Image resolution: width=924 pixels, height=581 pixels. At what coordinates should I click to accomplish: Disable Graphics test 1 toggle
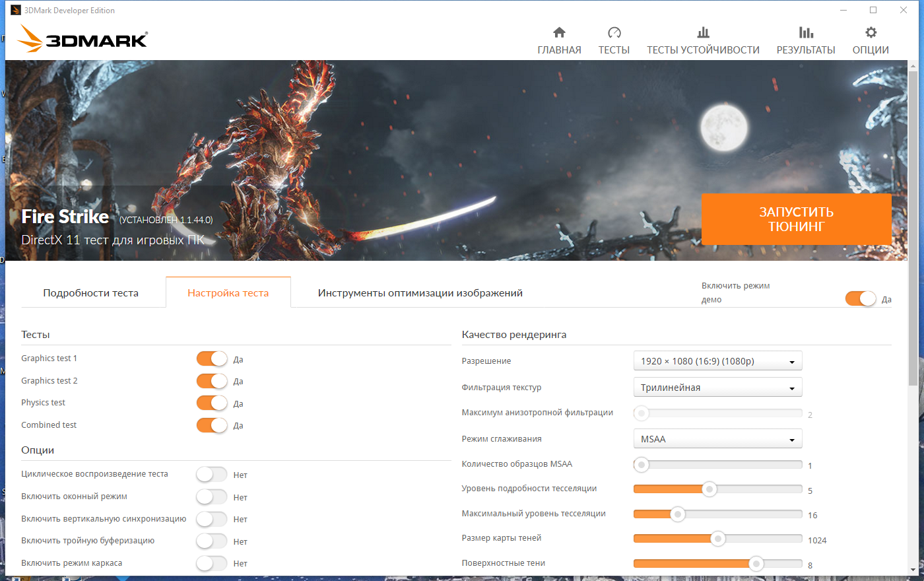212,359
